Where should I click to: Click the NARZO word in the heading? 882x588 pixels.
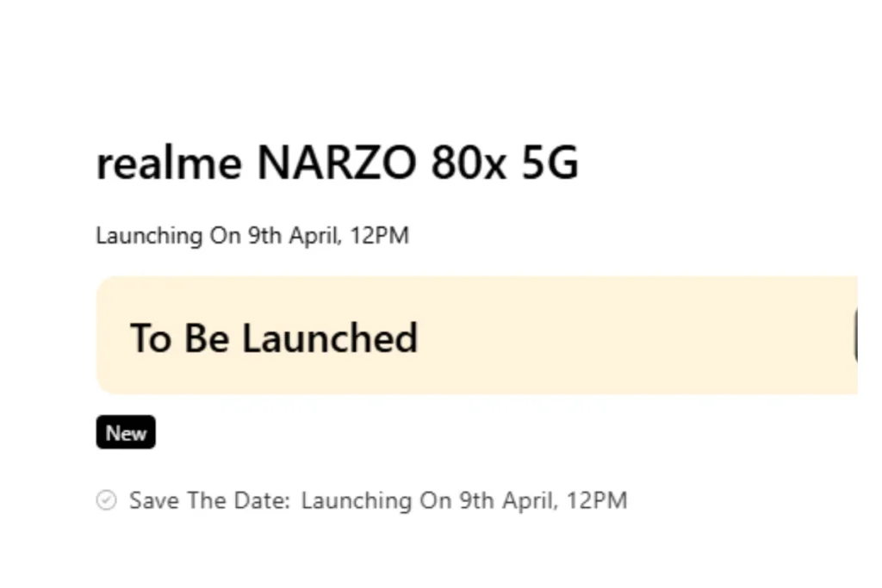coord(337,163)
